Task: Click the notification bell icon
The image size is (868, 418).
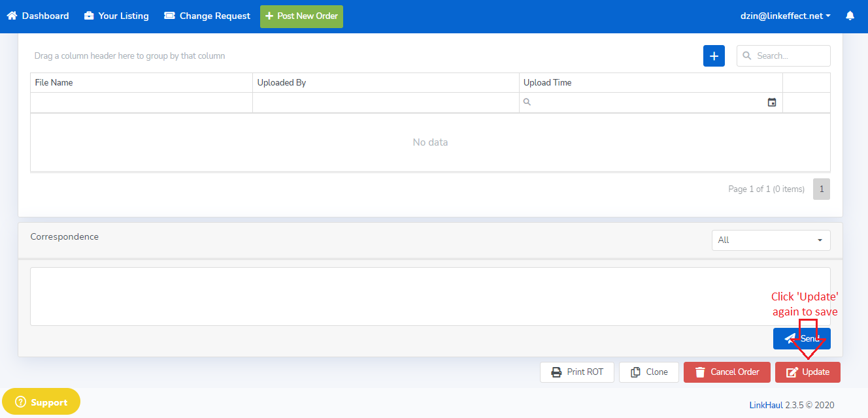Action: pyautogui.click(x=850, y=16)
